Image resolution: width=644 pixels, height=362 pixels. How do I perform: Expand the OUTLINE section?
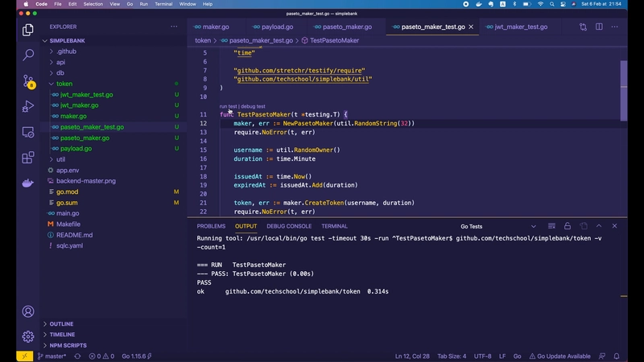[x=61, y=324]
